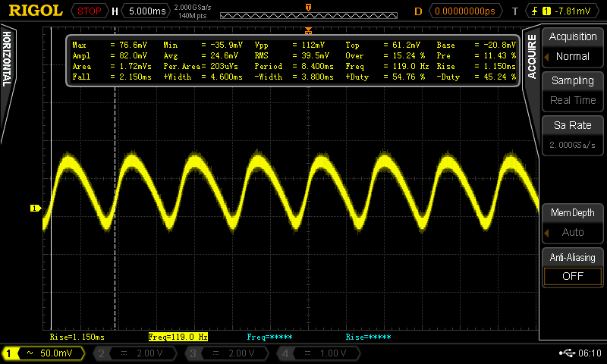This screenshot has width=607, height=364.
Task: Click the T trigger label
Action: pyautogui.click(x=515, y=11)
